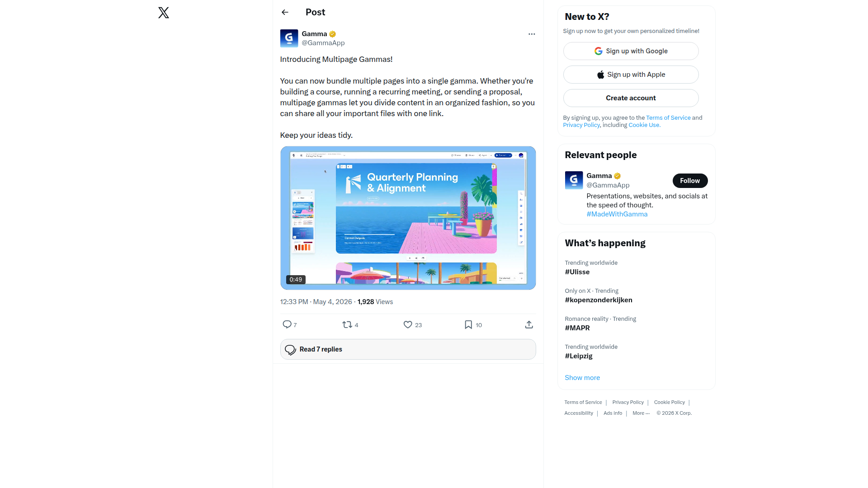
Task: Click the post timestamp 12:33 PM May 4, 2026
Action: tap(316, 302)
